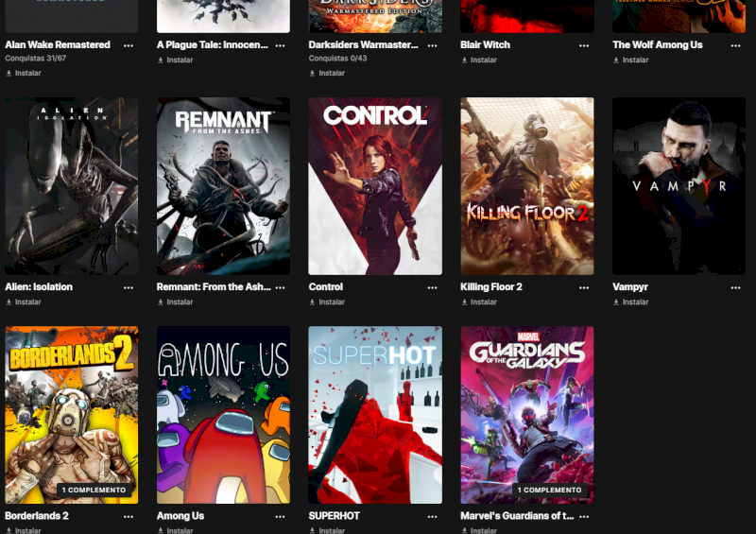756x534 pixels.
Task: Click the Blair Witch title
Action: (485, 44)
